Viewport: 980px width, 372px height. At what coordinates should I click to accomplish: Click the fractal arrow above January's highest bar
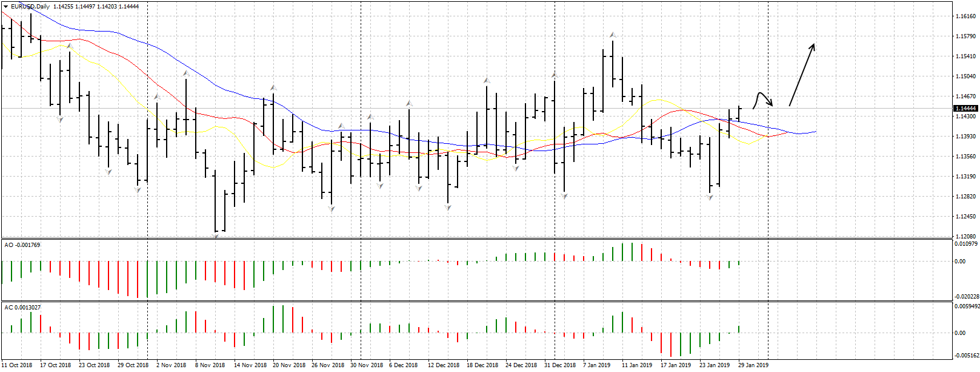[x=613, y=35]
